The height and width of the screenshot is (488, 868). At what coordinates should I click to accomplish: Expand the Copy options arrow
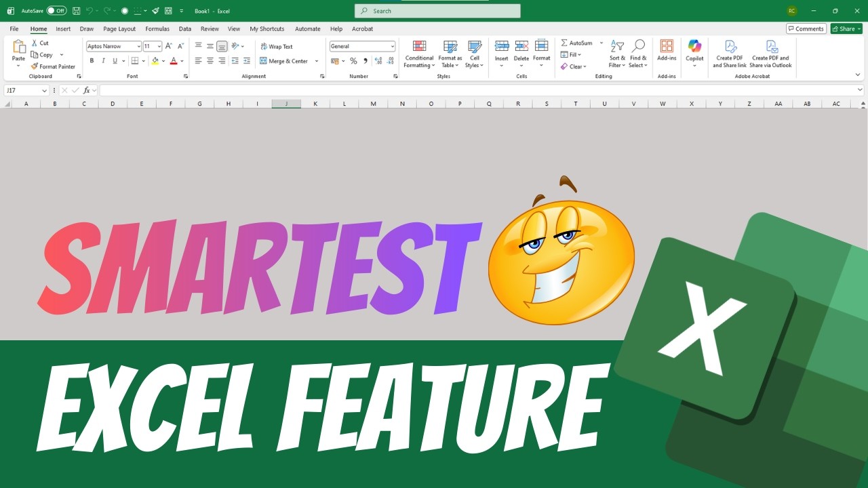[x=62, y=55]
